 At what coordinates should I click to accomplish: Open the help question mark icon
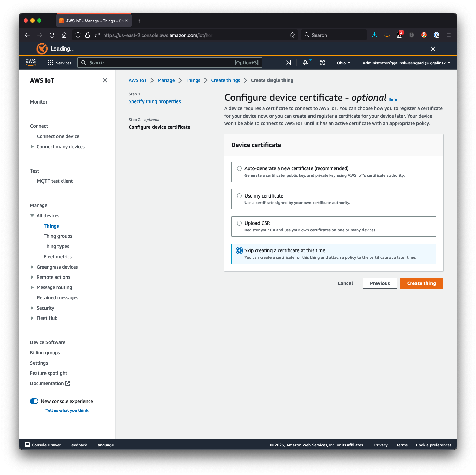[322, 63]
